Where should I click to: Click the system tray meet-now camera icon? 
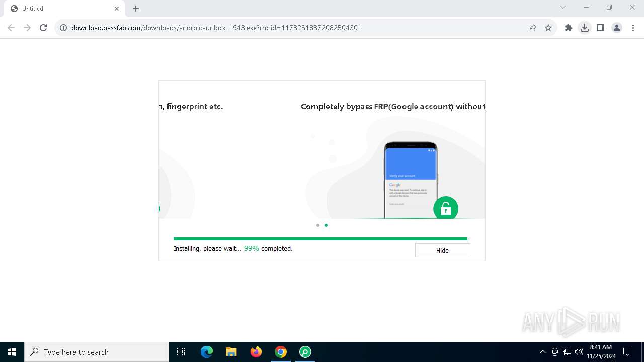555,352
